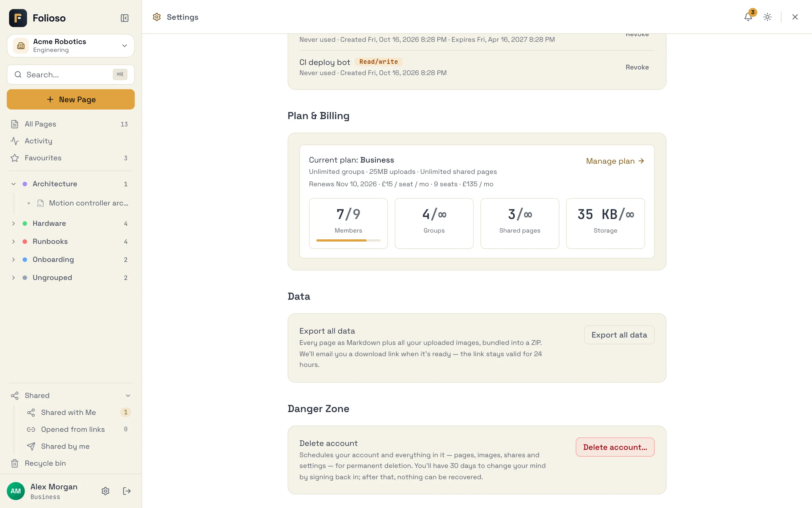Click the Read/write badge
812x508 pixels.
378,62
